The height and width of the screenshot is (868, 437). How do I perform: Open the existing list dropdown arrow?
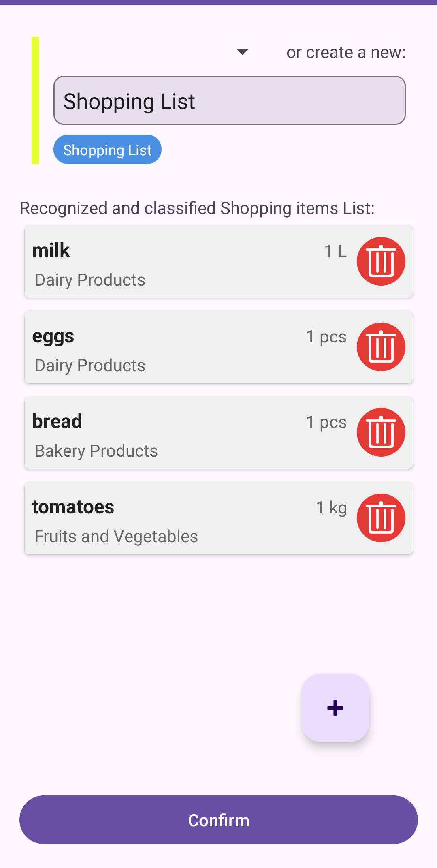click(x=242, y=52)
